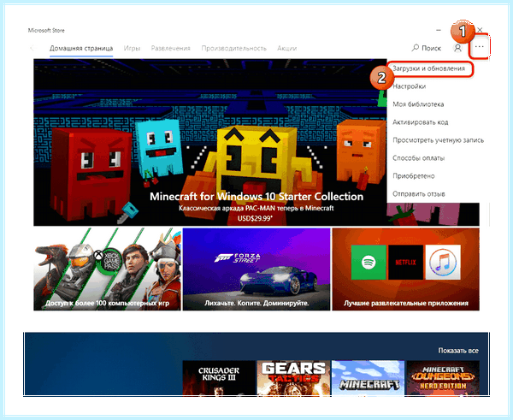Open the Gears Tactics game cover
The image size is (513, 420).
tap(293, 378)
